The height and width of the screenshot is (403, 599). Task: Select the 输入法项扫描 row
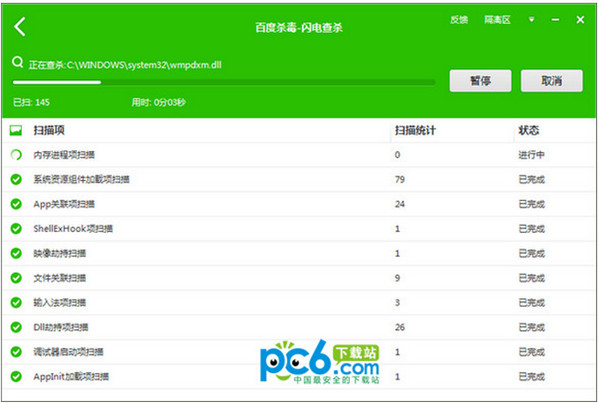(x=299, y=303)
